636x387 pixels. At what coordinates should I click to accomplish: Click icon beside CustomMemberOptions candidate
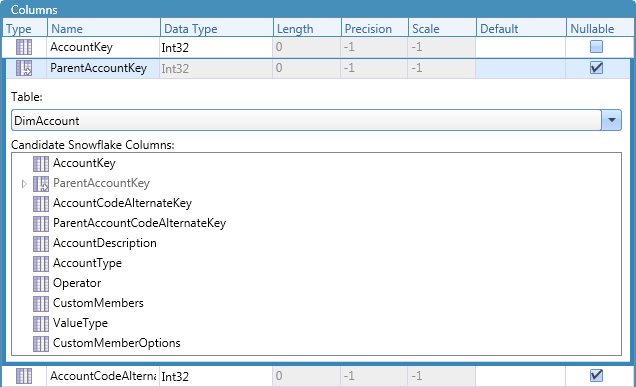coord(41,343)
